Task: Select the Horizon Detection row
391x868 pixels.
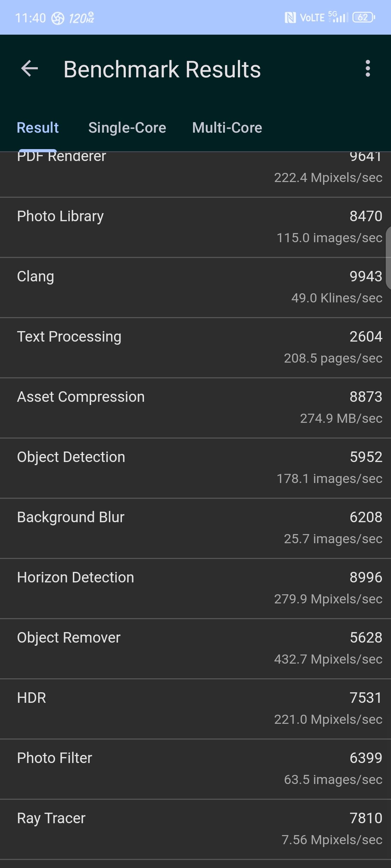Action: (x=195, y=589)
